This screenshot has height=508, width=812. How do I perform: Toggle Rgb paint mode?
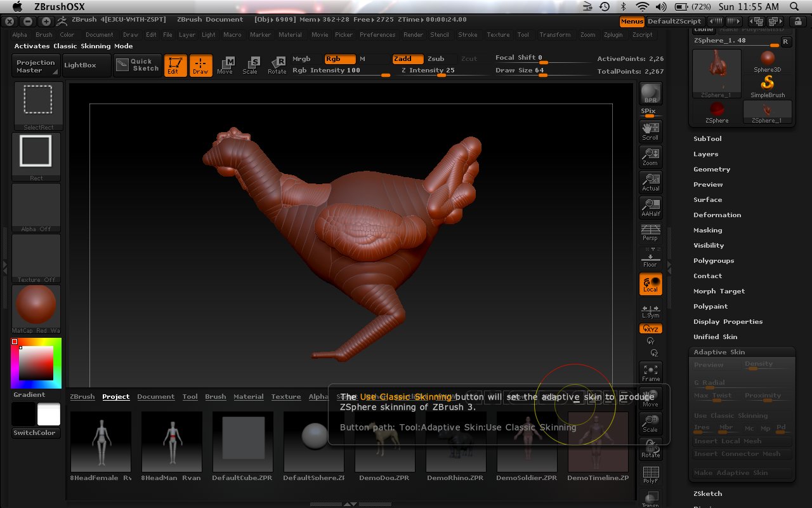(x=339, y=59)
